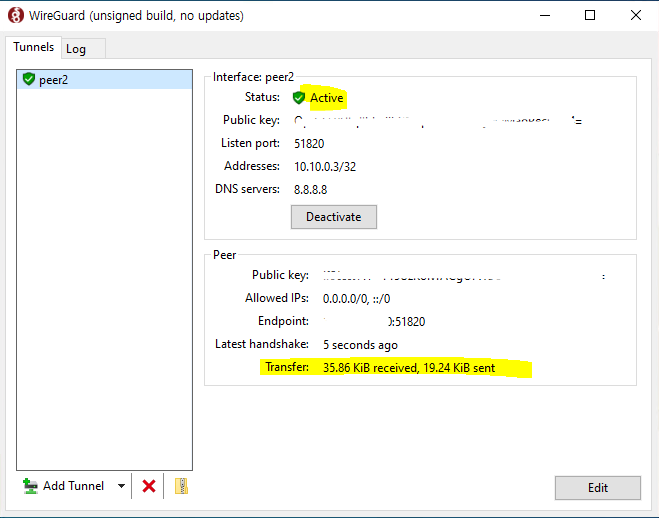The image size is (659, 518).
Task: Select the Tunnels tab
Action: point(34,47)
